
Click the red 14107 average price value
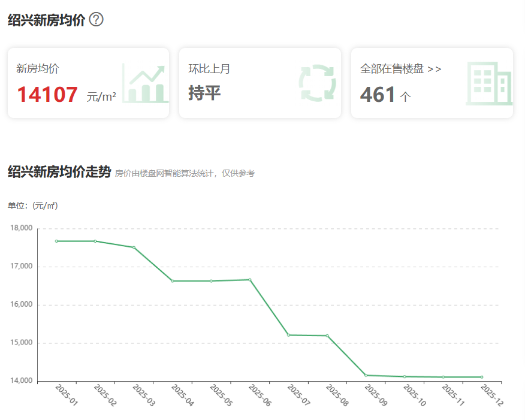coord(47,95)
